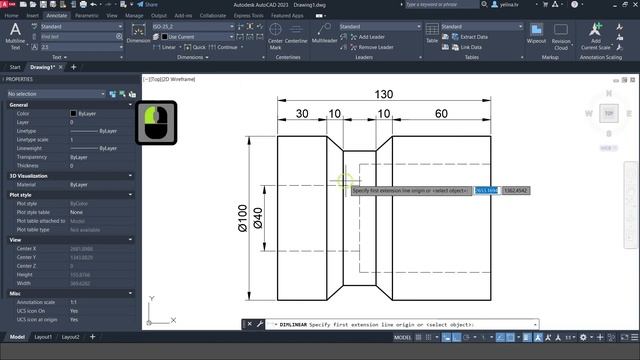The image size is (640, 360).
Task: Click Extract Data in Tables panel
Action: point(469,37)
